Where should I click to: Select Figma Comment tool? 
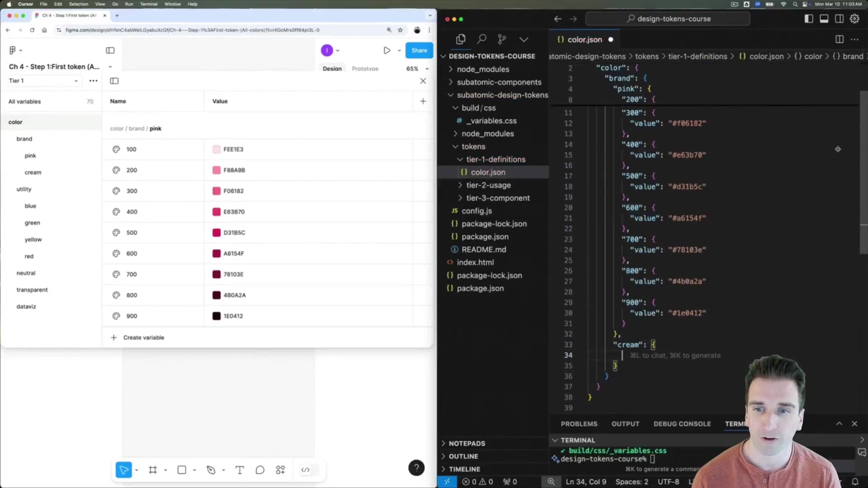pos(260,470)
